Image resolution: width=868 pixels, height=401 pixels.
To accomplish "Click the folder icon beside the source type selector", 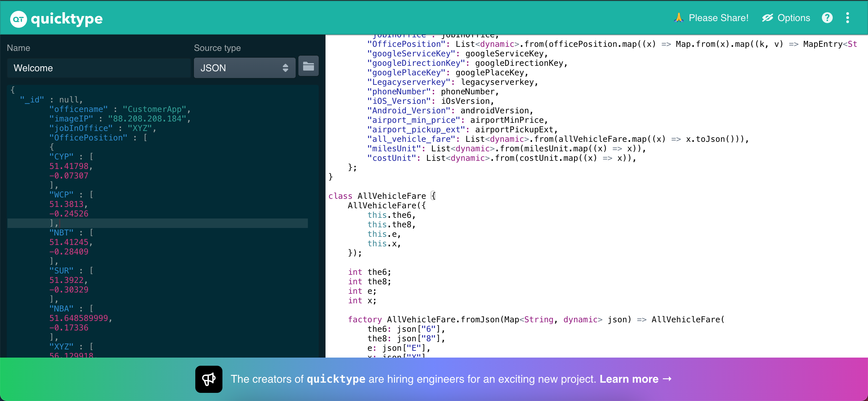I will [308, 66].
